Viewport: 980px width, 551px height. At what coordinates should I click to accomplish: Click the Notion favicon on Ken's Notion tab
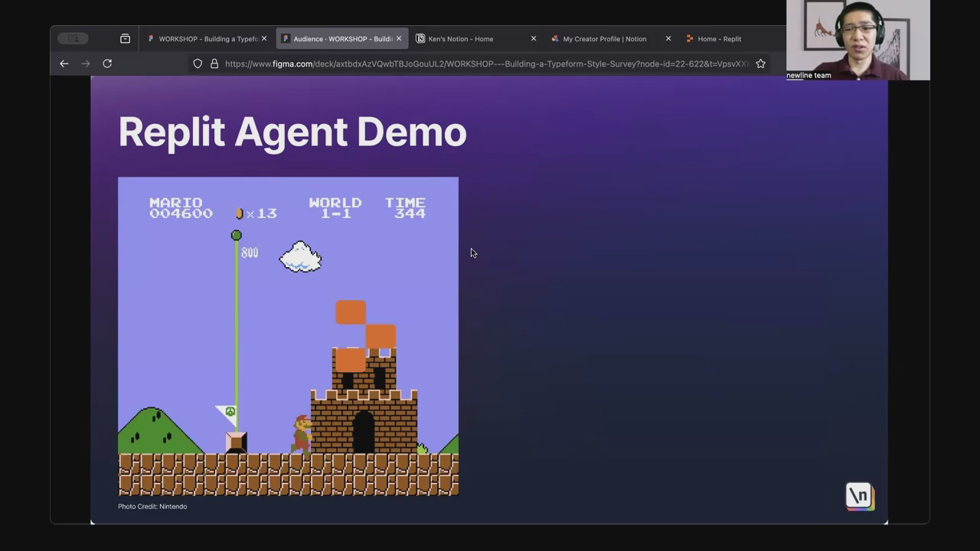[420, 38]
